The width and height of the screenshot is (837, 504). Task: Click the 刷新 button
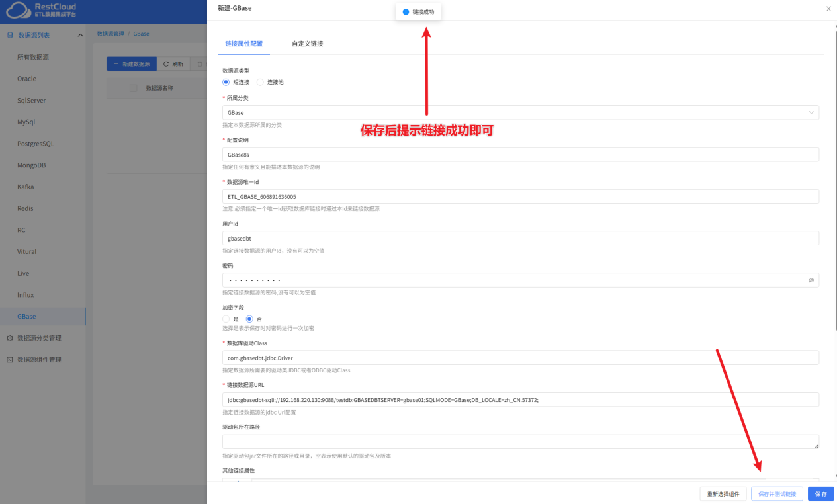point(173,64)
